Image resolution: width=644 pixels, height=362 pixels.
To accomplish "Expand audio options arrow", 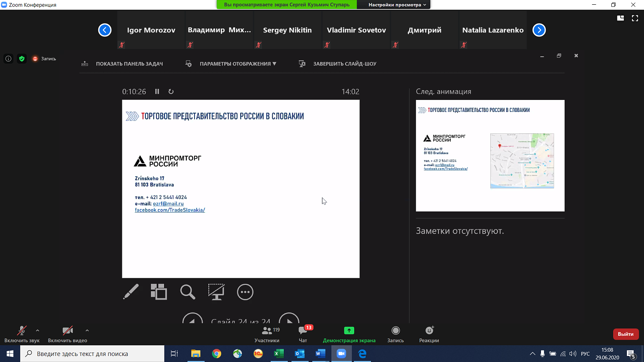I will coord(37,330).
